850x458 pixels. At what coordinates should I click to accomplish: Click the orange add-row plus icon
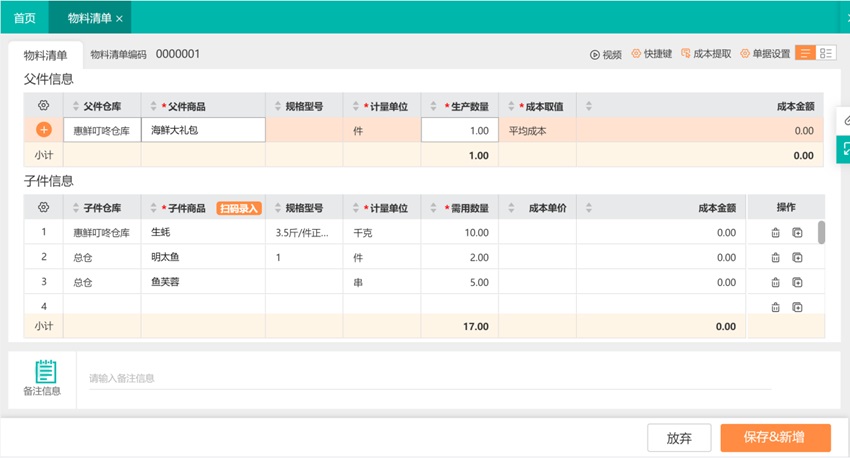point(43,130)
